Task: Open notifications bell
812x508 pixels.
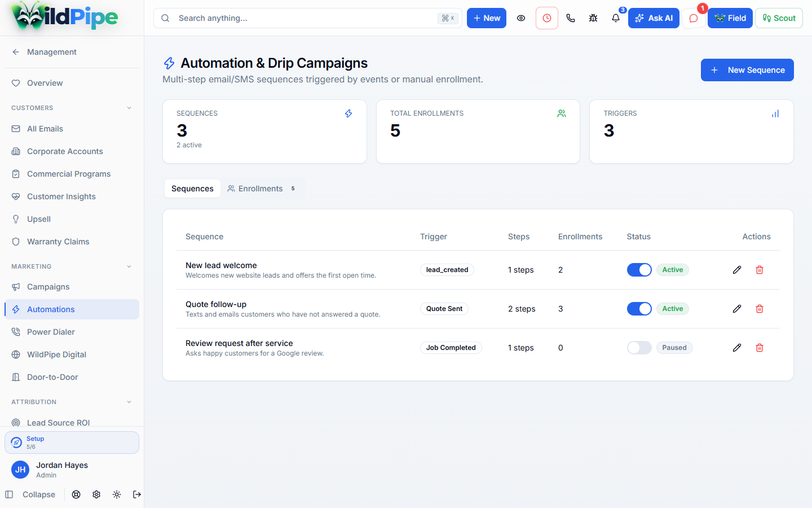Action: point(616,18)
